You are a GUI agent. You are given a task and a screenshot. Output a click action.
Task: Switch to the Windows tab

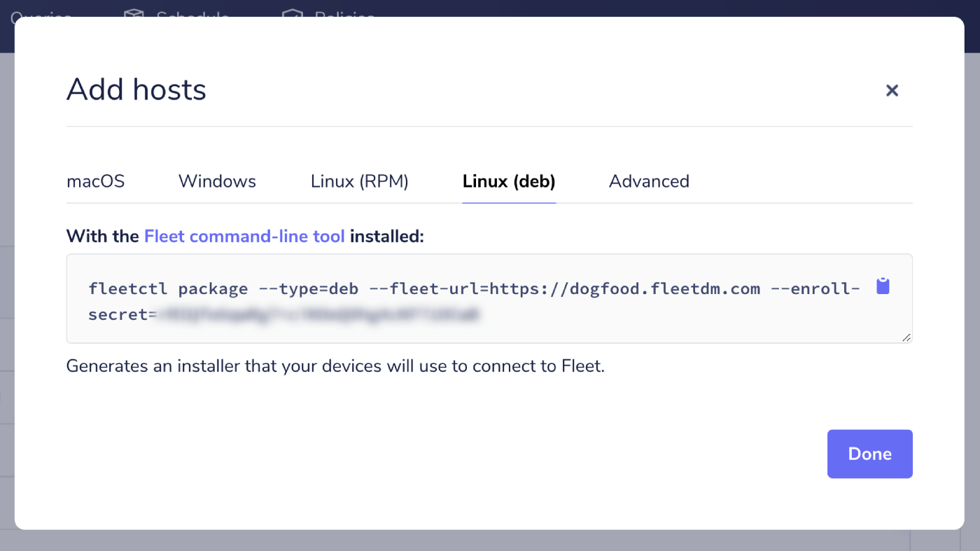tap(217, 181)
